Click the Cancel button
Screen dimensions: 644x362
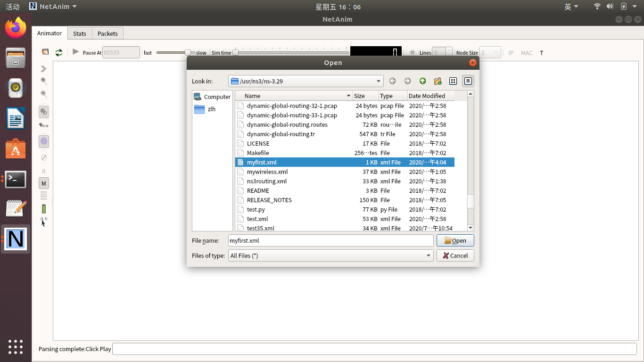coord(455,255)
